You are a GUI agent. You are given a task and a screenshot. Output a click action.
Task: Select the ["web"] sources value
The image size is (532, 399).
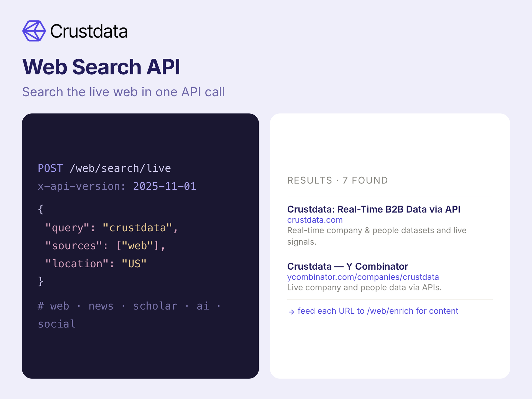[x=137, y=246]
